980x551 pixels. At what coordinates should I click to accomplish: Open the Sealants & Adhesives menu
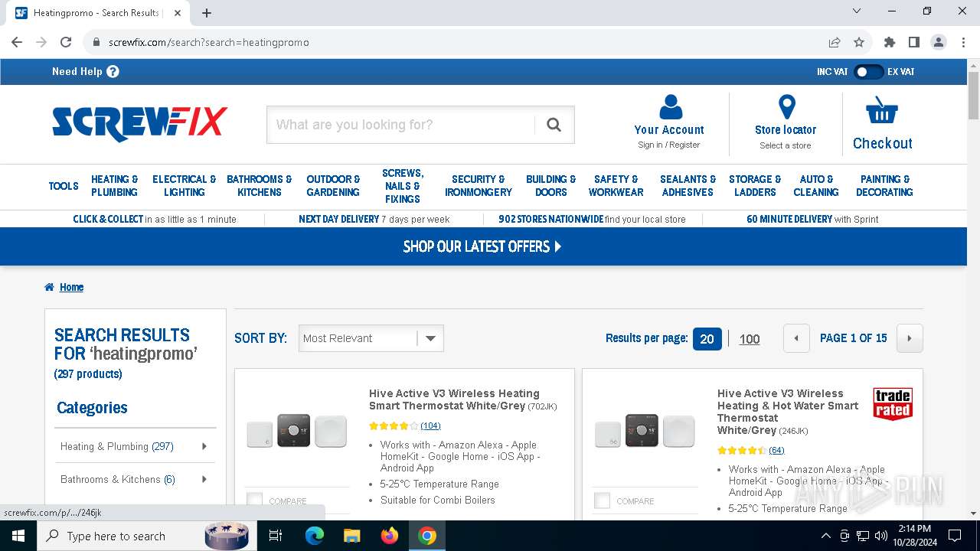point(688,186)
